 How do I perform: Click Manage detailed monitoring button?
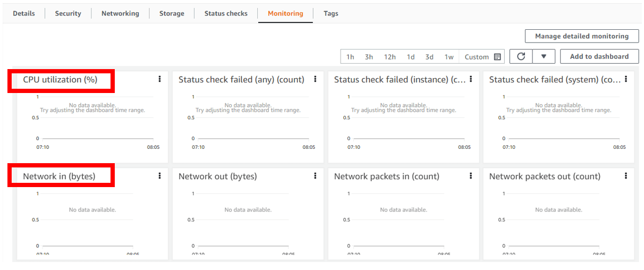[x=581, y=36]
